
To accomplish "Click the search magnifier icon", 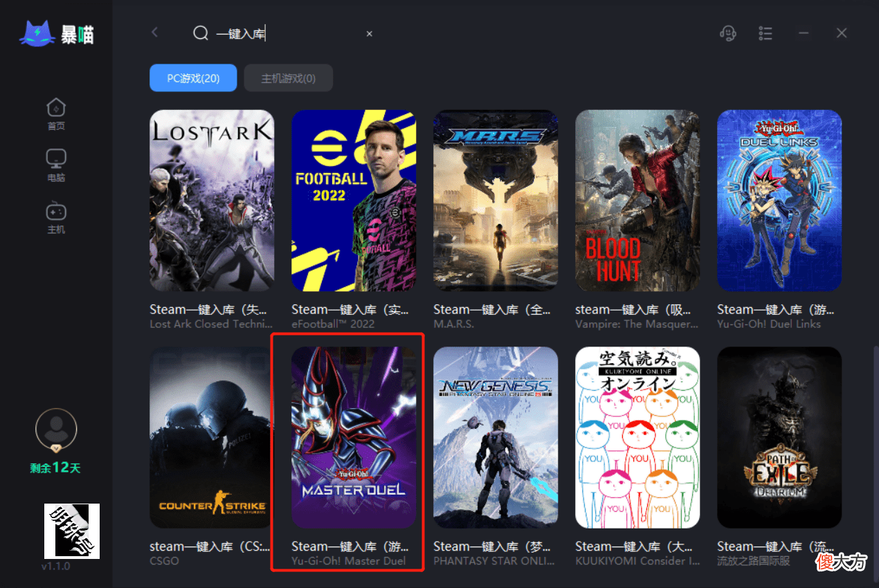I will coord(201,33).
